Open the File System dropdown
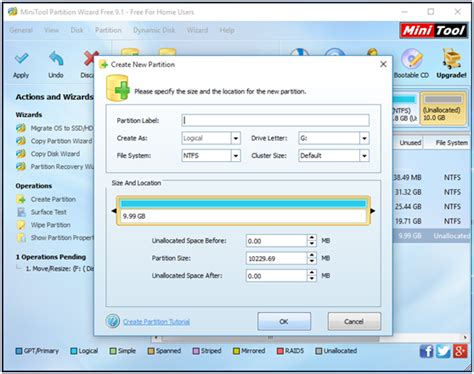Viewport: 474px width, 374px height. (236, 156)
